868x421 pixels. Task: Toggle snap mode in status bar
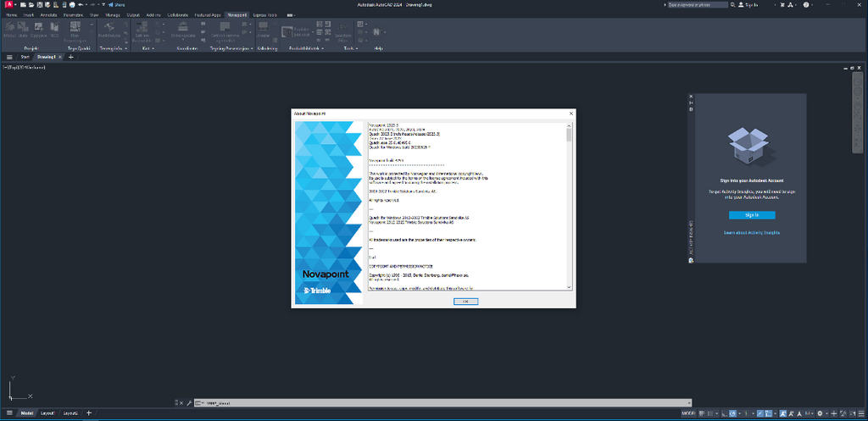click(709, 413)
